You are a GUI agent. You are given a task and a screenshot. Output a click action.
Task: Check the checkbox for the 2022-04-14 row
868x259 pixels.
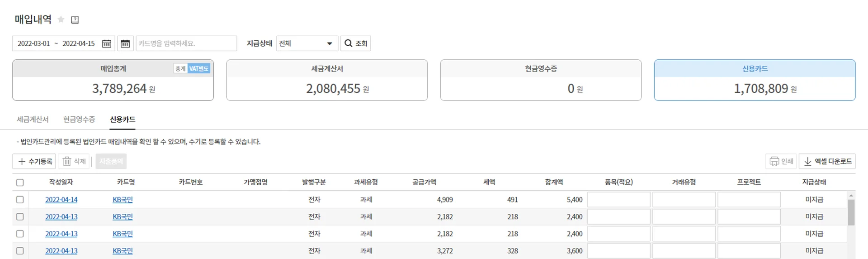click(x=20, y=200)
